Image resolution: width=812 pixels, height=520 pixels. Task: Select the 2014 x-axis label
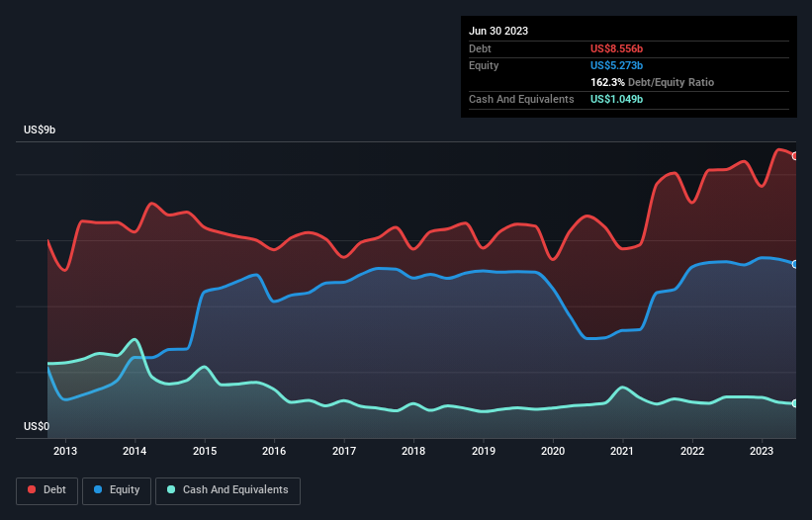tap(135, 451)
